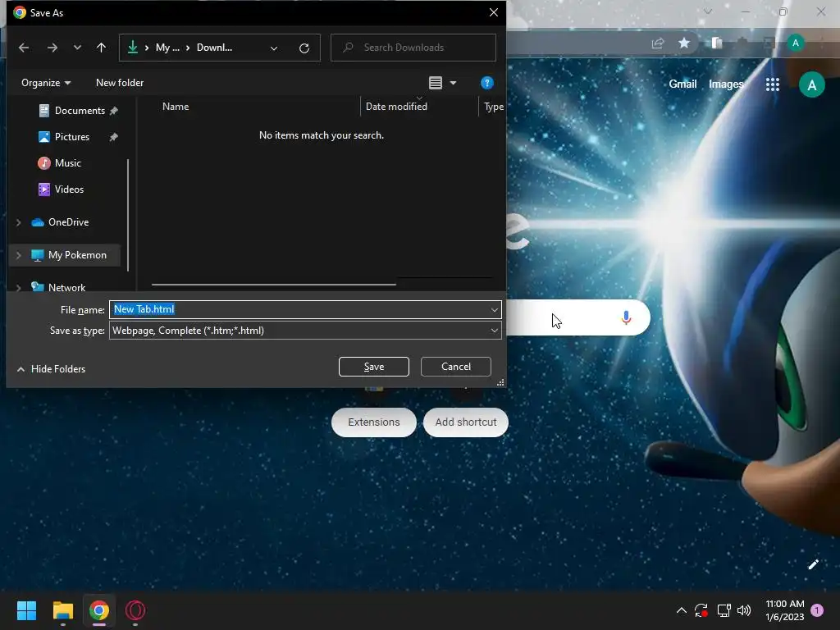Open the Windows Start menu
The height and width of the screenshot is (630, 840).
[x=26, y=610]
